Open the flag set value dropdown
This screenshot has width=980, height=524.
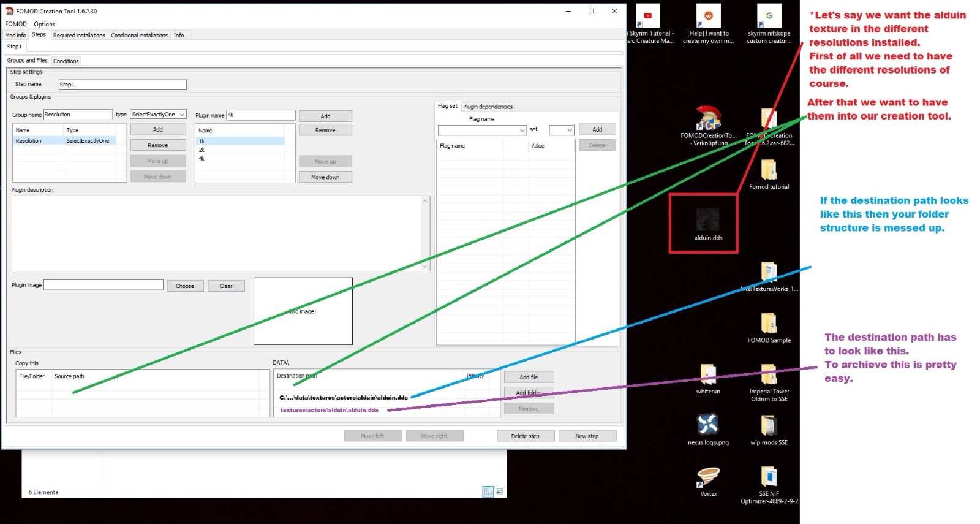click(561, 130)
